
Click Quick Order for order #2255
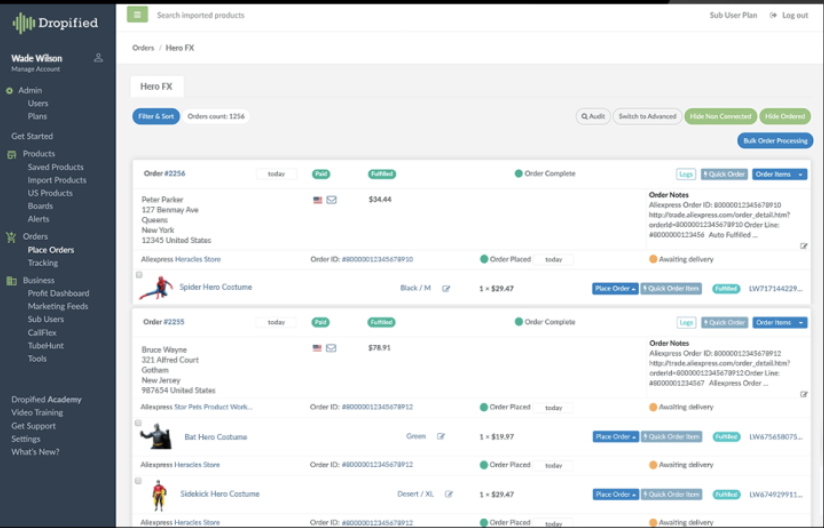pos(725,322)
